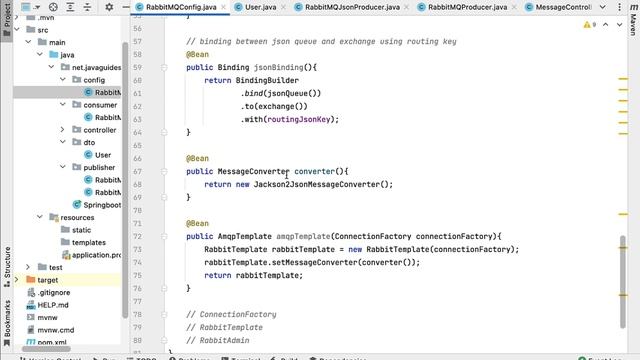The height and width of the screenshot is (360, 640).
Task: Select the static folder
Action: 76,230
